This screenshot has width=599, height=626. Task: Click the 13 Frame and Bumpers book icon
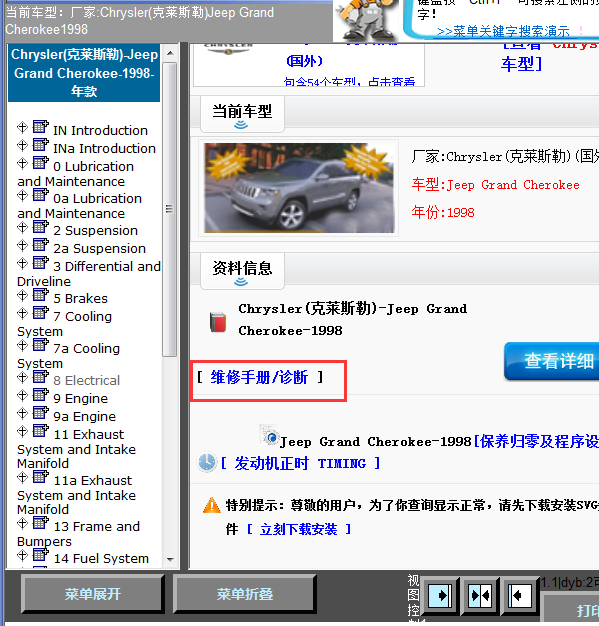tap(40, 522)
